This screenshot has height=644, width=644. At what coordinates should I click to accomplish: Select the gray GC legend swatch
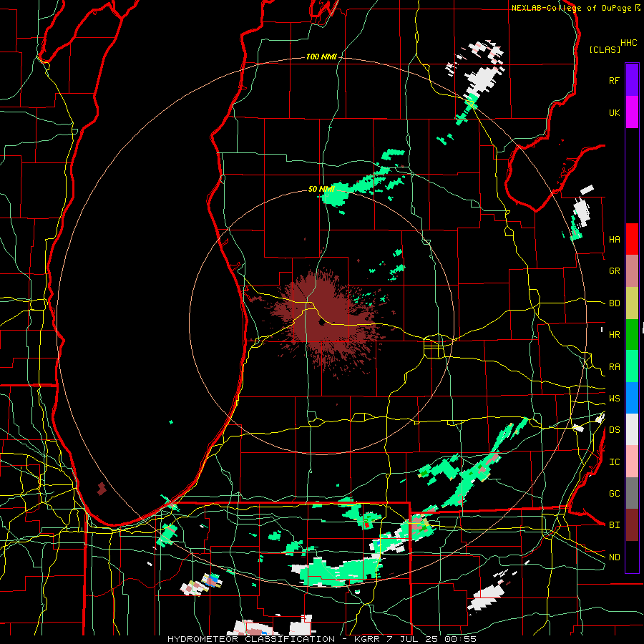pyautogui.click(x=632, y=493)
